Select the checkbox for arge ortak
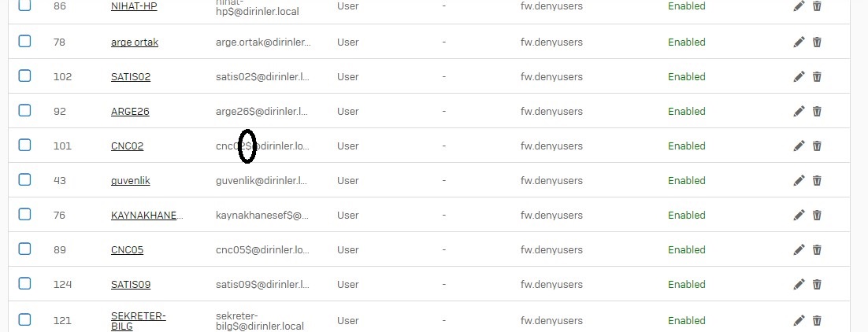 coord(24,41)
